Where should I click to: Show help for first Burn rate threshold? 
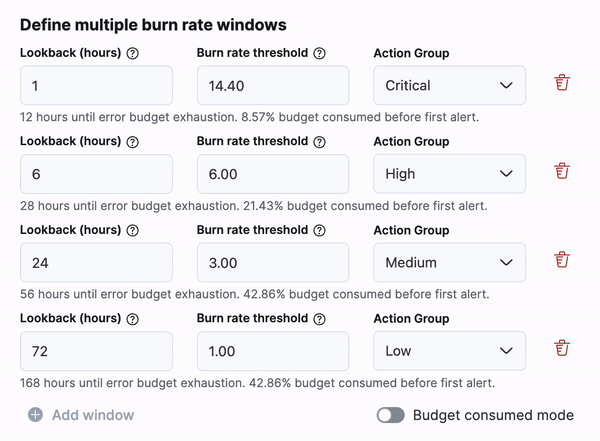[319, 53]
